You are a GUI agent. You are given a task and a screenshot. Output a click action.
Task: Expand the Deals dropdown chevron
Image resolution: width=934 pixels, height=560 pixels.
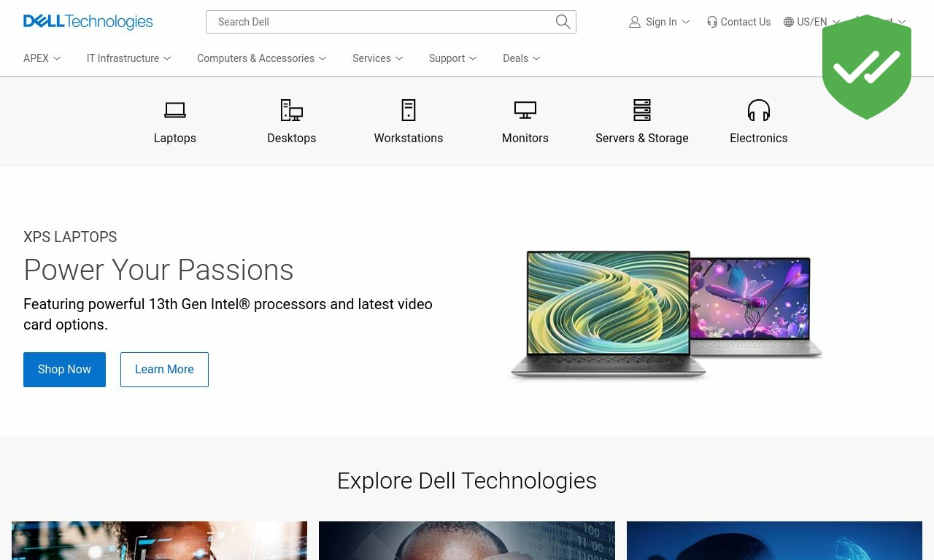click(536, 58)
